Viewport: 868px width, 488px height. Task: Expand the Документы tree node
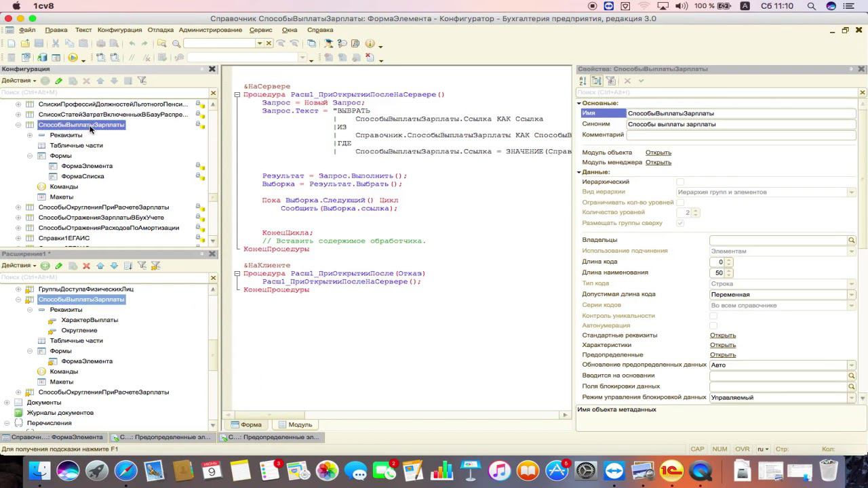(x=7, y=403)
